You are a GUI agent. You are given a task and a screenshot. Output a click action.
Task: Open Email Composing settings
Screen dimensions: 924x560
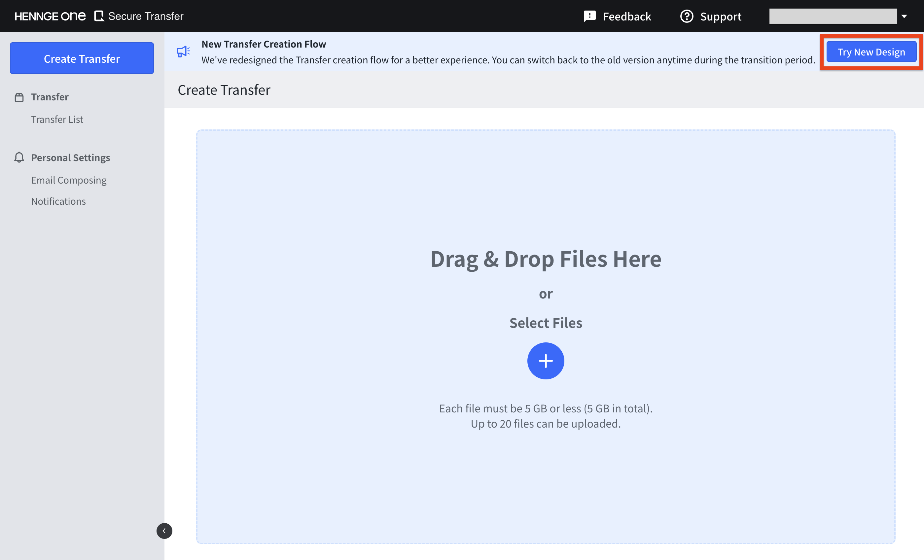coord(69,180)
